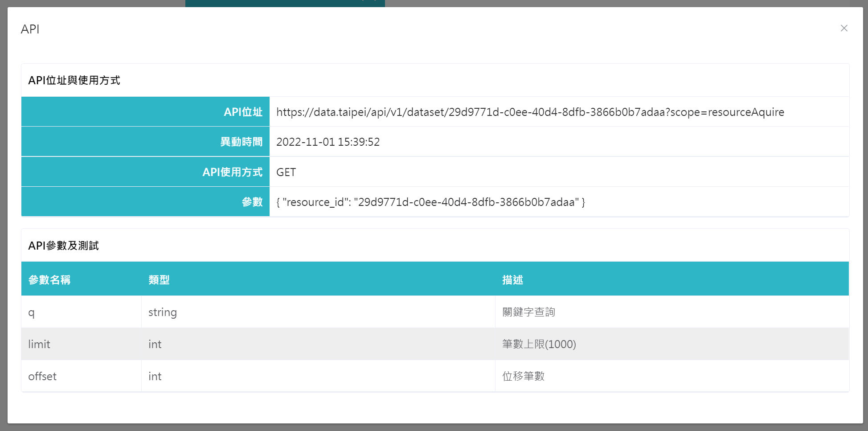Click the GET method value

click(x=286, y=172)
